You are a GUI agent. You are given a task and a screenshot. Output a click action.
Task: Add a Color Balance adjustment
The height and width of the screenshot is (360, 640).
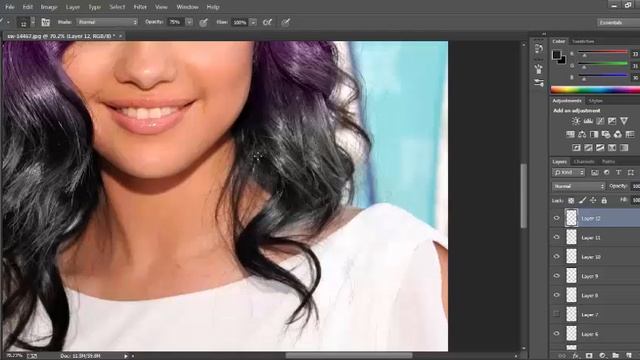tap(582, 134)
